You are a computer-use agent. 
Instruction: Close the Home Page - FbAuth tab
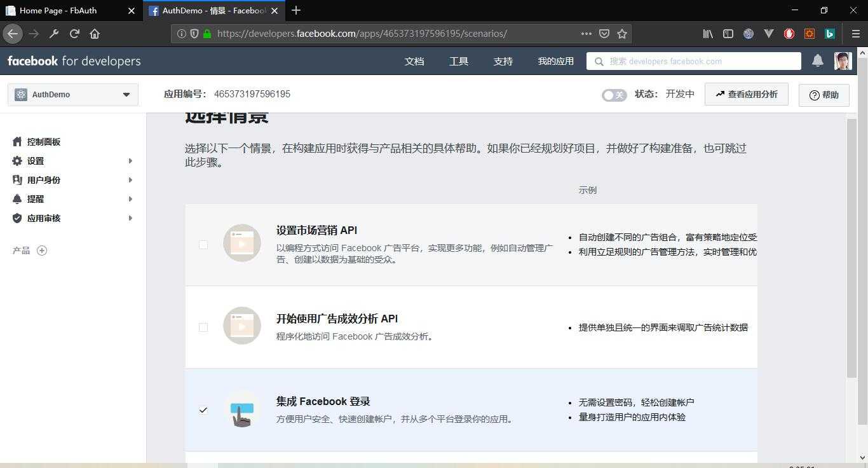(x=132, y=11)
